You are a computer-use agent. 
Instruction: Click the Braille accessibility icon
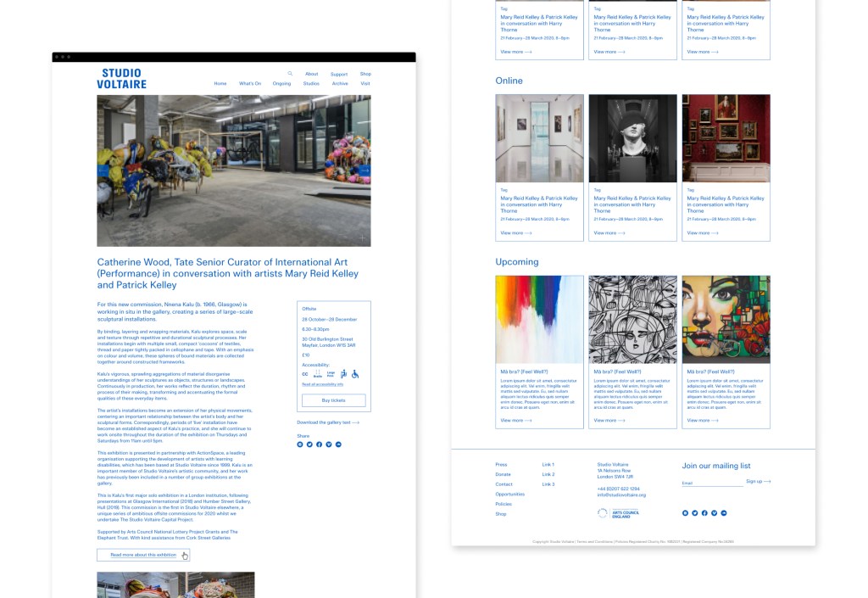click(x=317, y=373)
